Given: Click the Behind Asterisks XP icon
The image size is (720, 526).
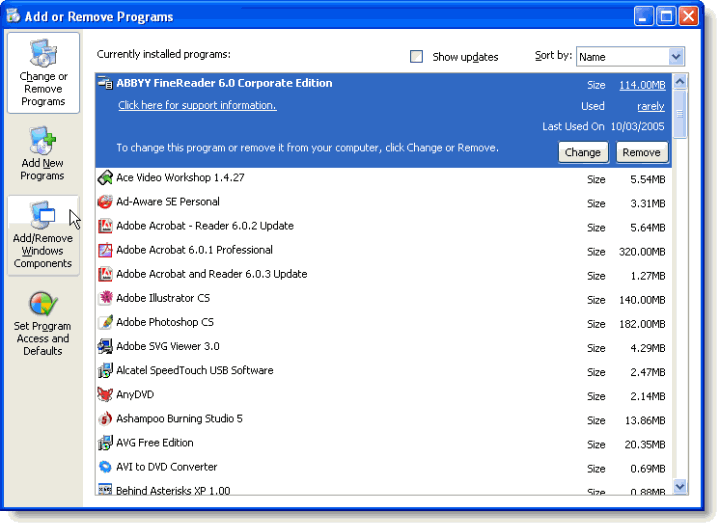Looking at the screenshot, I should tap(105, 489).
